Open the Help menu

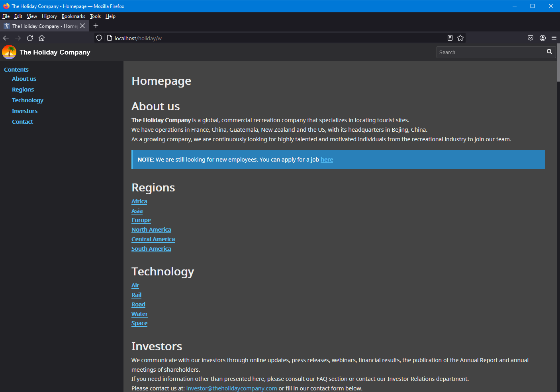tap(110, 16)
